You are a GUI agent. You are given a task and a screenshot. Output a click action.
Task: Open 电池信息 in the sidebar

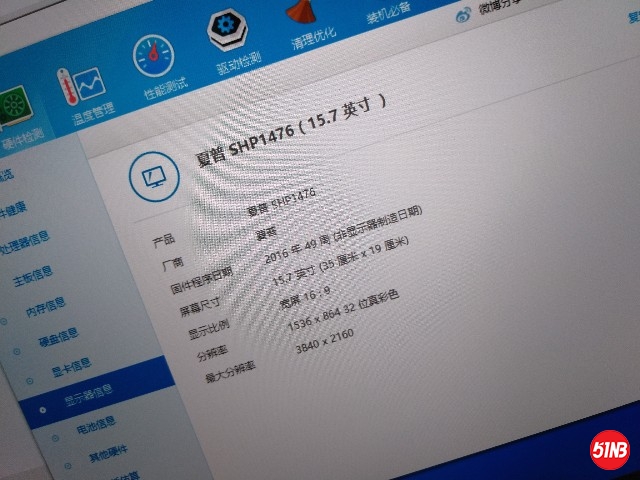pyautogui.click(x=96, y=425)
